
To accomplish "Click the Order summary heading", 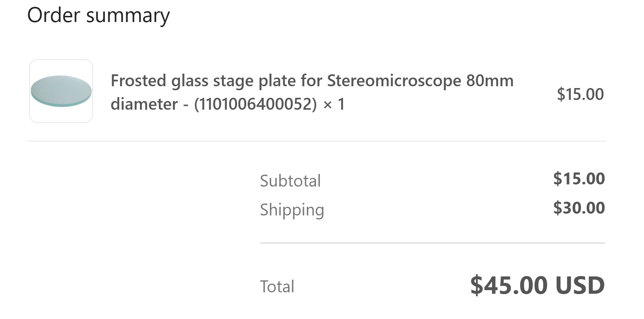I will click(98, 16).
